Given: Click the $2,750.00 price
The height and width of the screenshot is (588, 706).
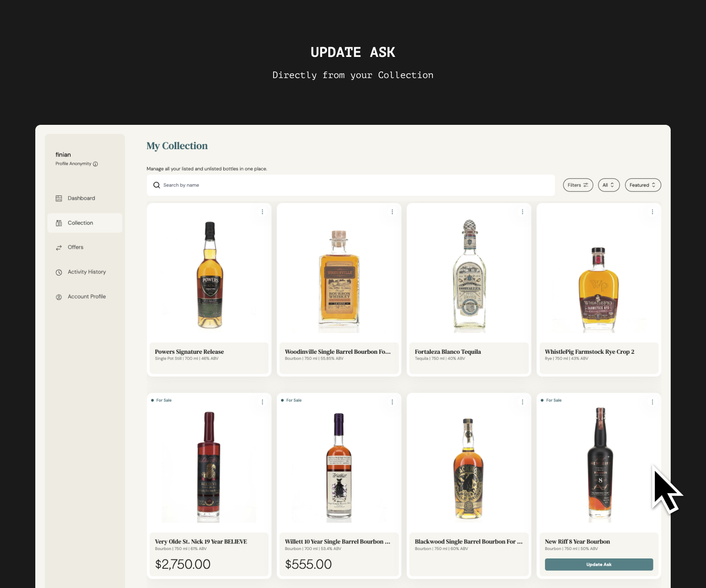Looking at the screenshot, I should [x=183, y=564].
